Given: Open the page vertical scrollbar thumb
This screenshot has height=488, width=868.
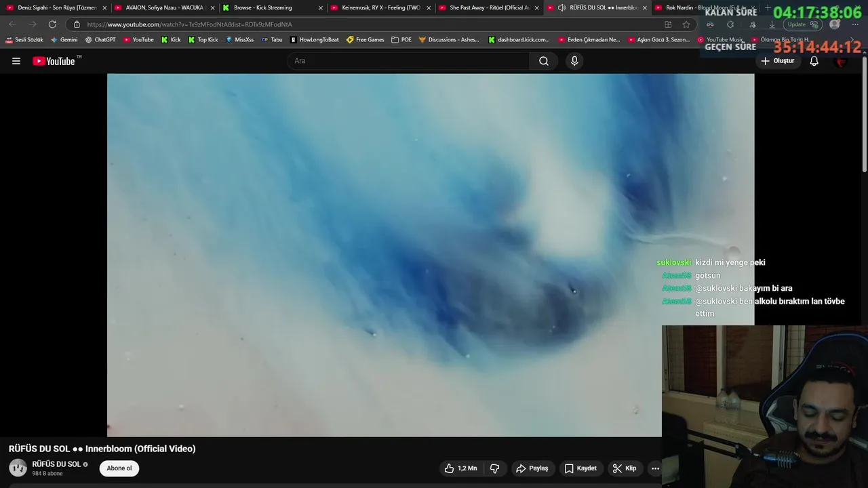Looking at the screenshot, I should [x=864, y=114].
